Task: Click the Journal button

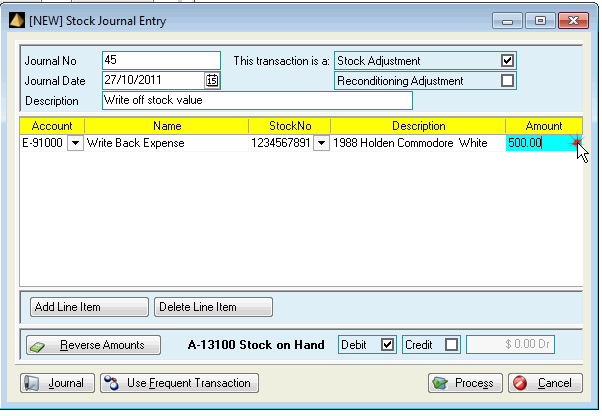Action: 57,383
